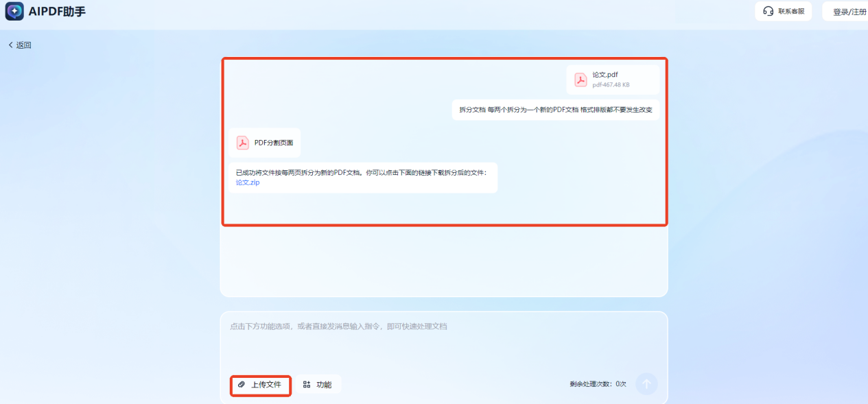Click the 上传文件 upload button

pyautogui.click(x=260, y=385)
